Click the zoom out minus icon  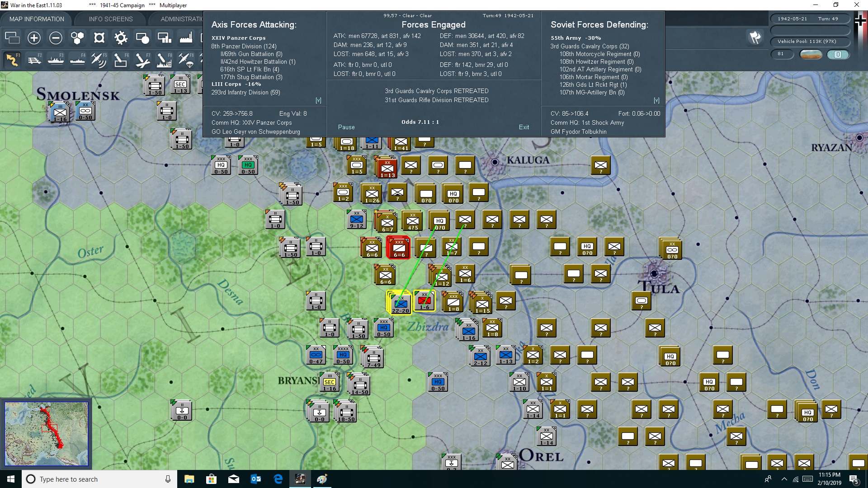[x=56, y=38]
